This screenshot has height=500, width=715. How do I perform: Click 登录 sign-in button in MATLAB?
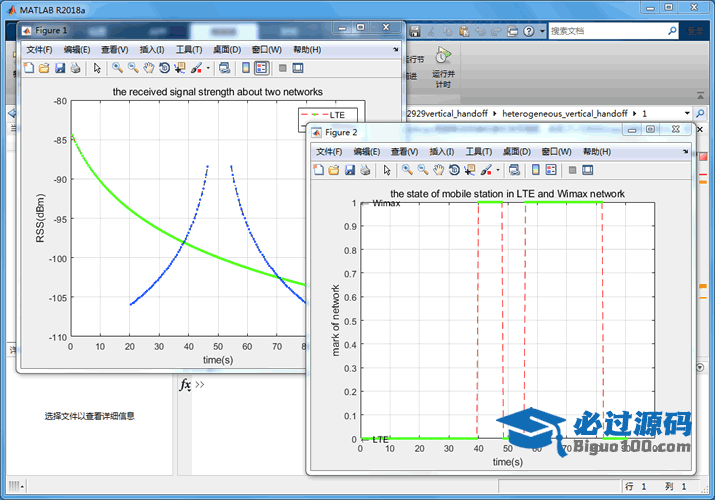coord(695,31)
